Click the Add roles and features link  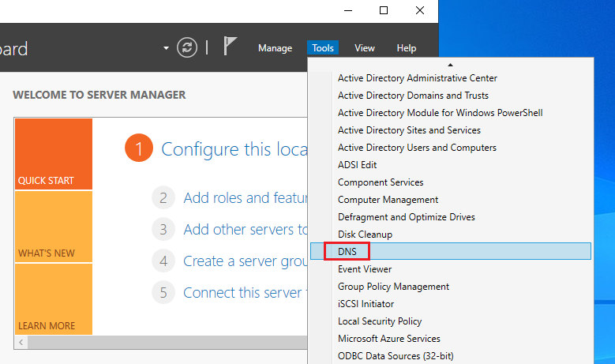click(x=245, y=198)
